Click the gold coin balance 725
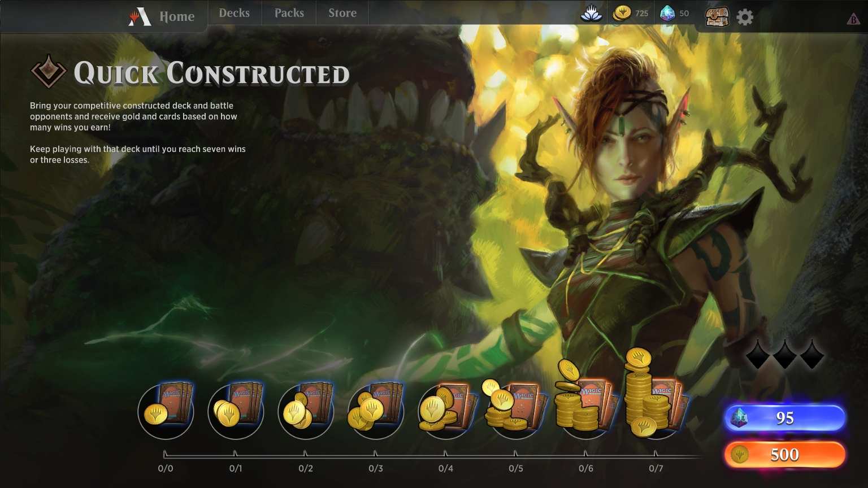 (x=631, y=14)
